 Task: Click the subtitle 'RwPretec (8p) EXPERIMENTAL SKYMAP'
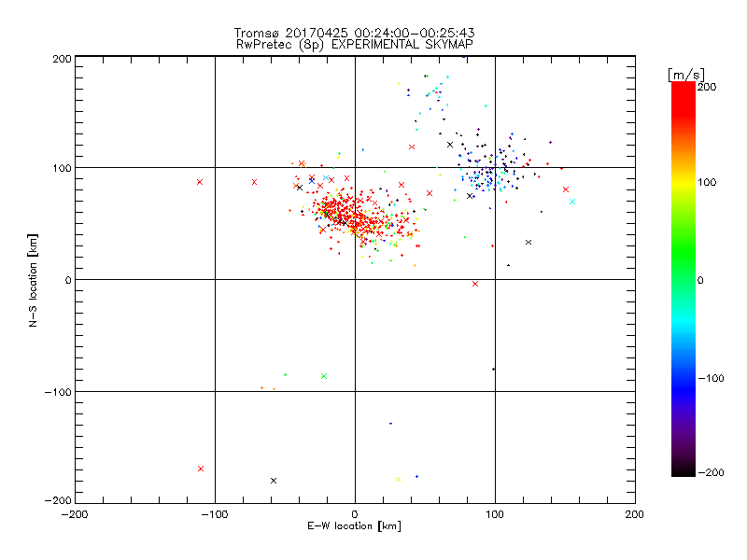[x=355, y=45]
